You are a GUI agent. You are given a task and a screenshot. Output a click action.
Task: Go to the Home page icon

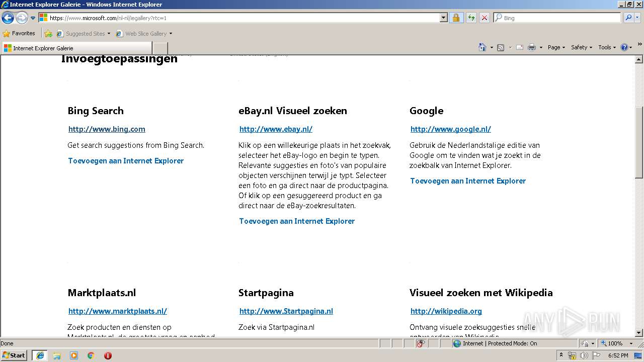tap(482, 47)
